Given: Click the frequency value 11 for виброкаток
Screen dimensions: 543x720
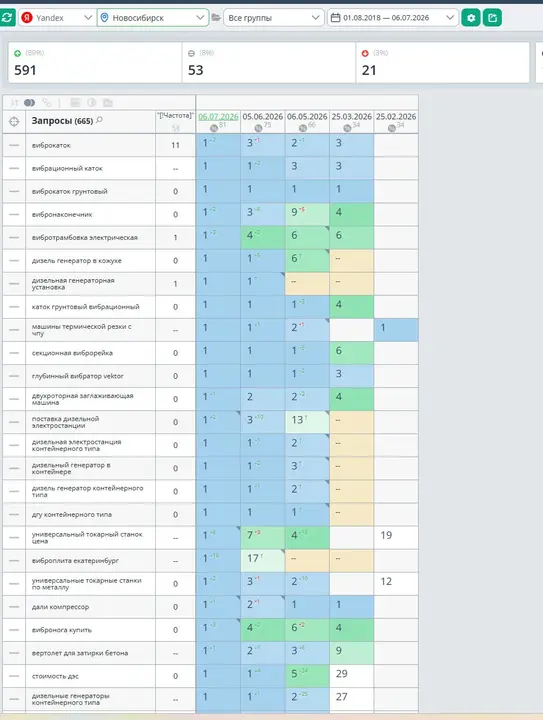Looking at the screenshot, I should tap(175, 145).
